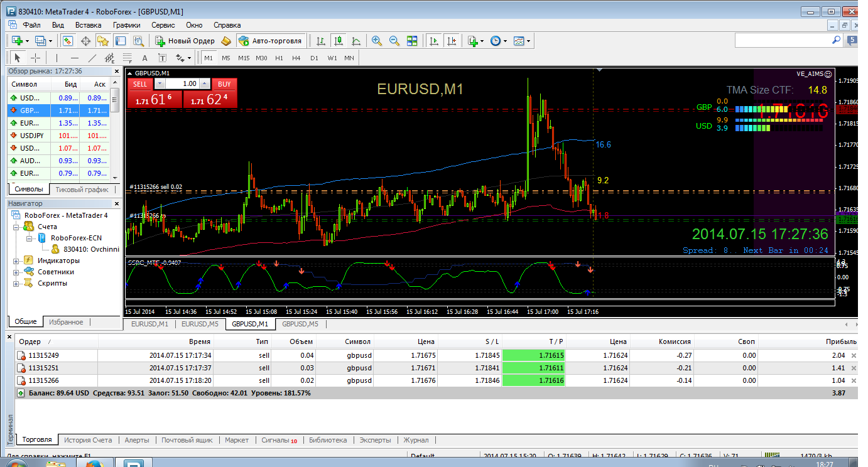Toggle the Data Window icon
868x467 pixels.
click(x=85, y=41)
